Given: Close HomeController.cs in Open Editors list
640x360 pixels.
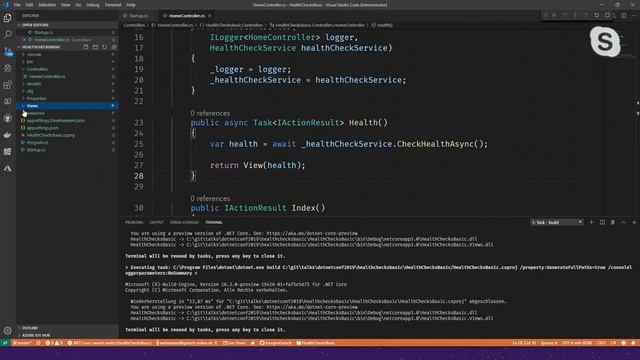Looking at the screenshot, I should click(x=24, y=40).
